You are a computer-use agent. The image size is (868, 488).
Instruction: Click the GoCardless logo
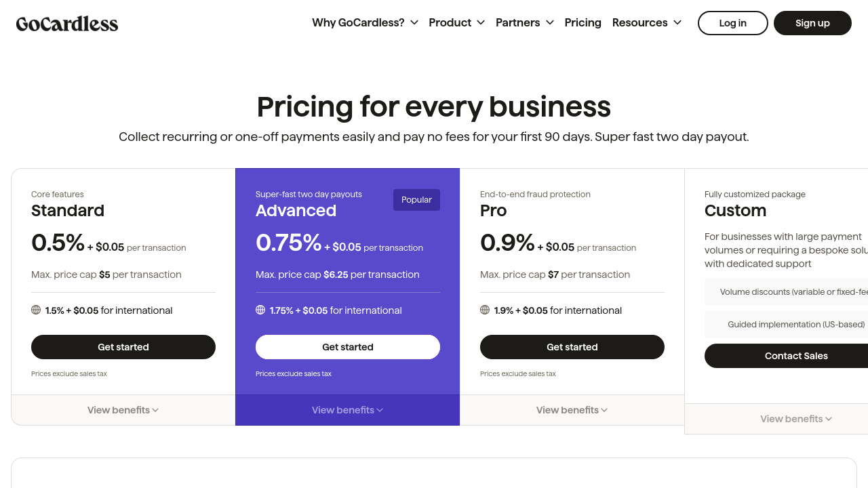67,24
